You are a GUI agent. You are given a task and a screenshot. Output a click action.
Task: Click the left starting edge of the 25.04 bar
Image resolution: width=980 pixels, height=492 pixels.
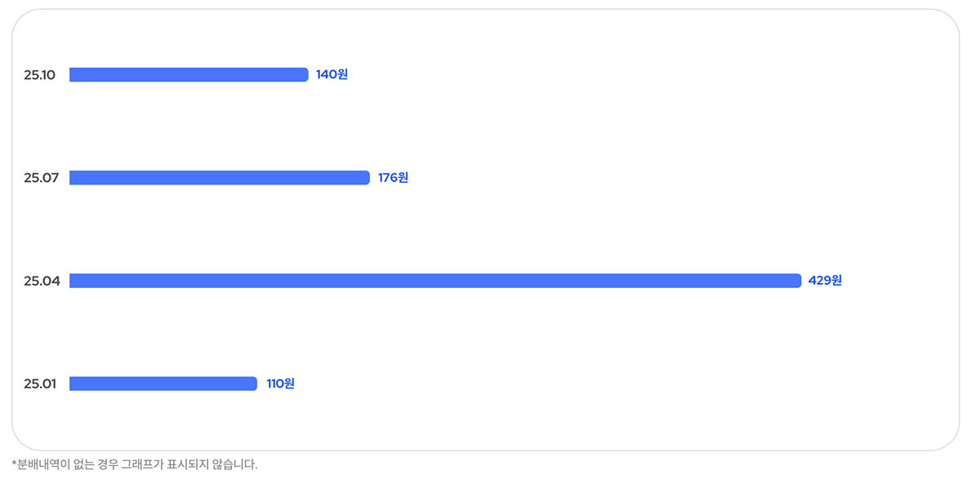(72, 281)
